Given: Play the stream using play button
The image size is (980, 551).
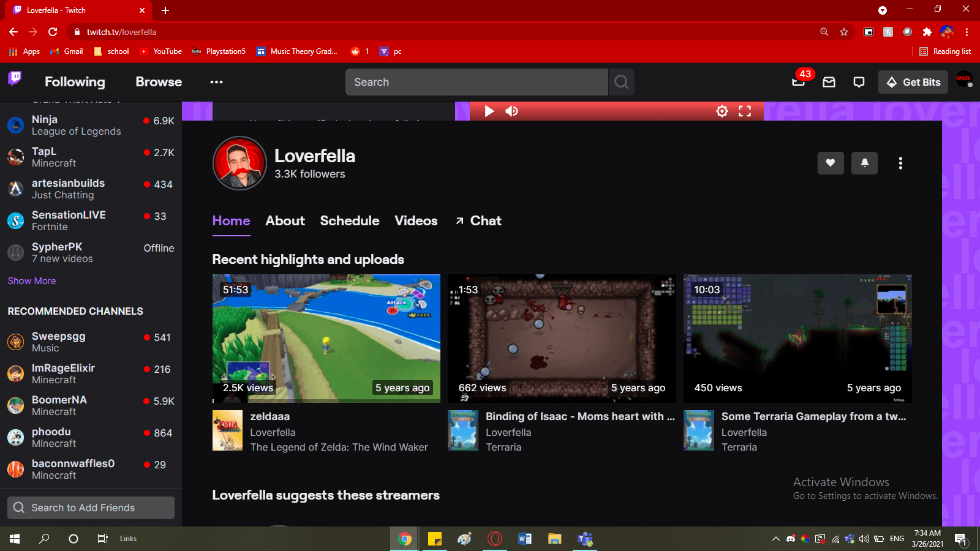Looking at the screenshot, I should pos(488,111).
